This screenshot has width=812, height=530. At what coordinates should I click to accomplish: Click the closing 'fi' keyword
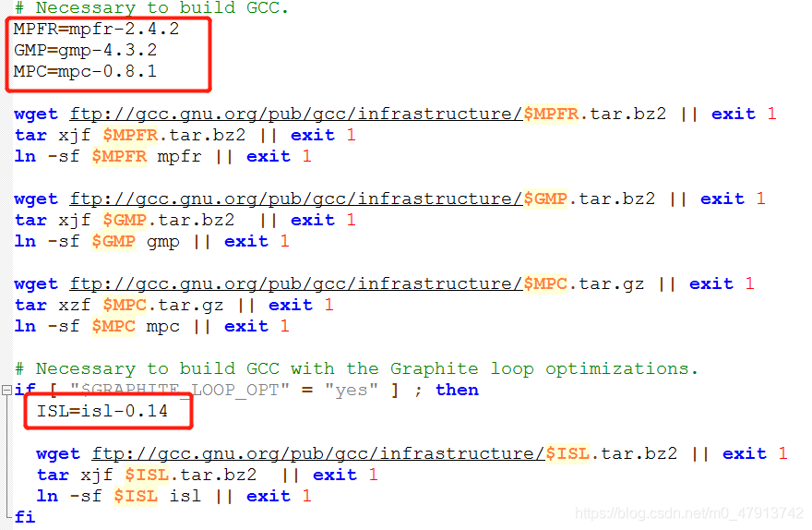click(x=25, y=517)
